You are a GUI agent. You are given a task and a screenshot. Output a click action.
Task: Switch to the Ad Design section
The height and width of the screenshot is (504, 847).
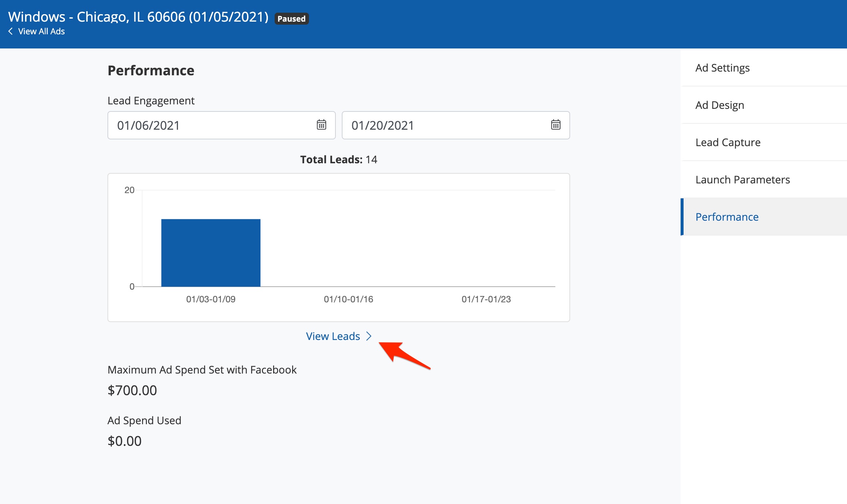click(720, 105)
